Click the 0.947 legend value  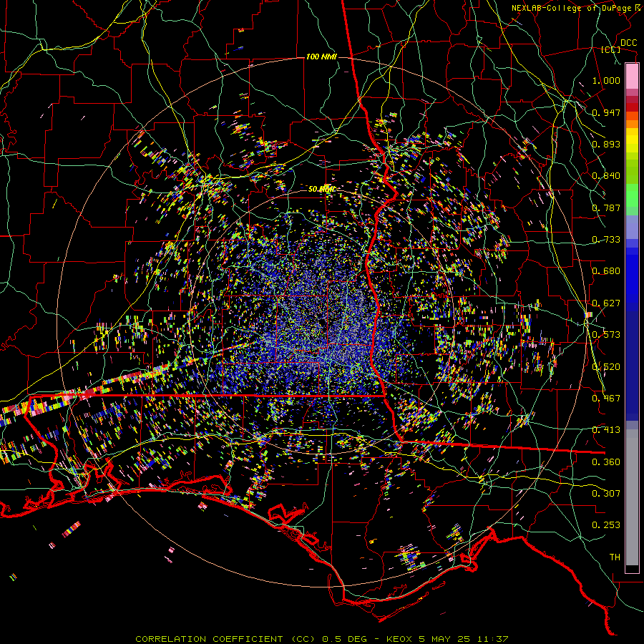(606, 112)
